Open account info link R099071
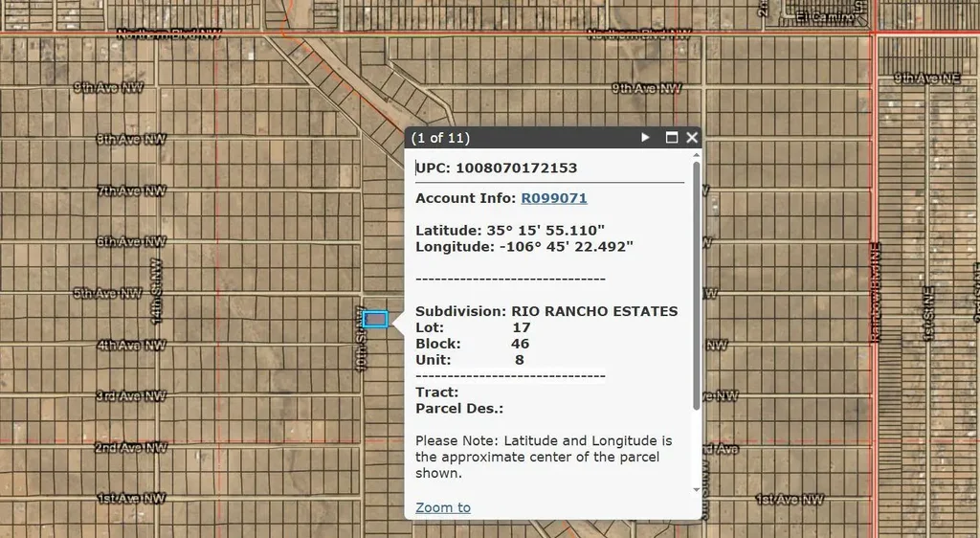 click(x=553, y=198)
